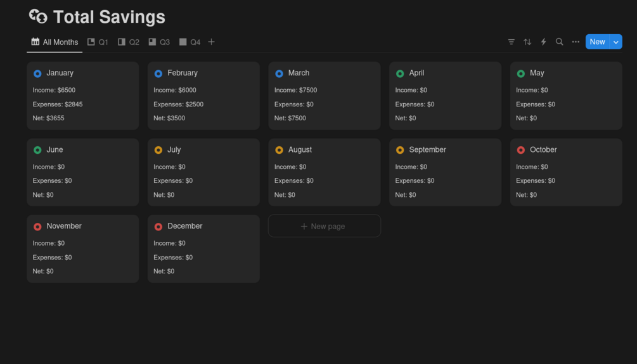This screenshot has width=637, height=364.
Task: Click the filter icon in the toolbar
Action: coord(512,42)
